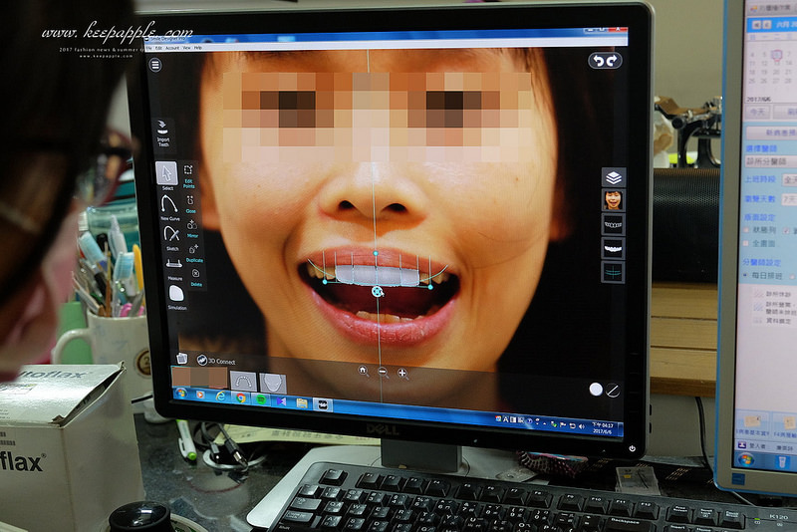
Task: Click the zoom home reset icon
Action: click(363, 371)
